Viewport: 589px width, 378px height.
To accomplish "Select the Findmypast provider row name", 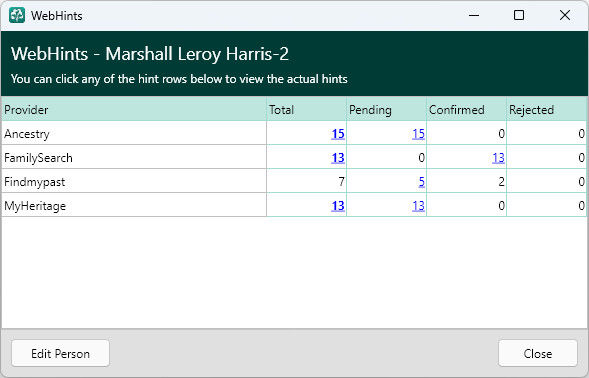I will tap(35, 182).
